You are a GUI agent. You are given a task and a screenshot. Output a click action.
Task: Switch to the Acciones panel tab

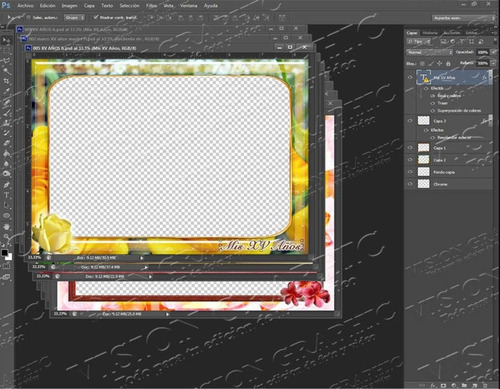(452, 33)
